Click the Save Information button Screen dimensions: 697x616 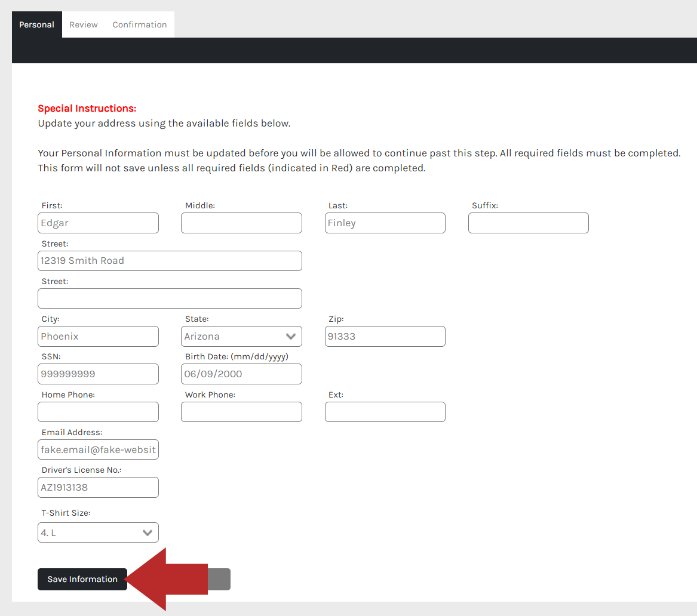tap(82, 579)
